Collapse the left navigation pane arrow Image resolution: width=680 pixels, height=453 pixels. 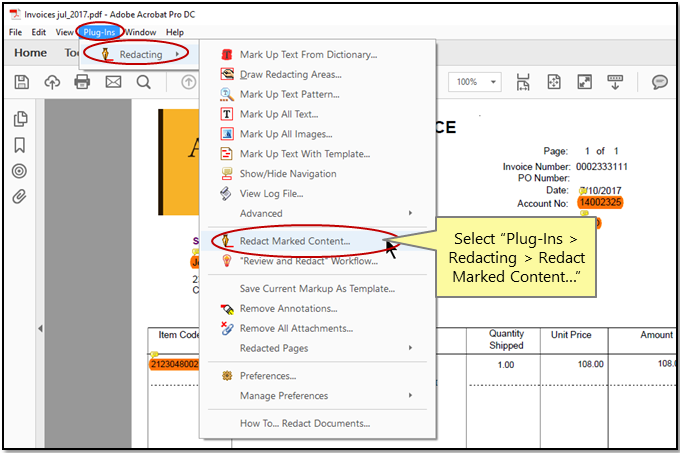pyautogui.click(x=41, y=328)
